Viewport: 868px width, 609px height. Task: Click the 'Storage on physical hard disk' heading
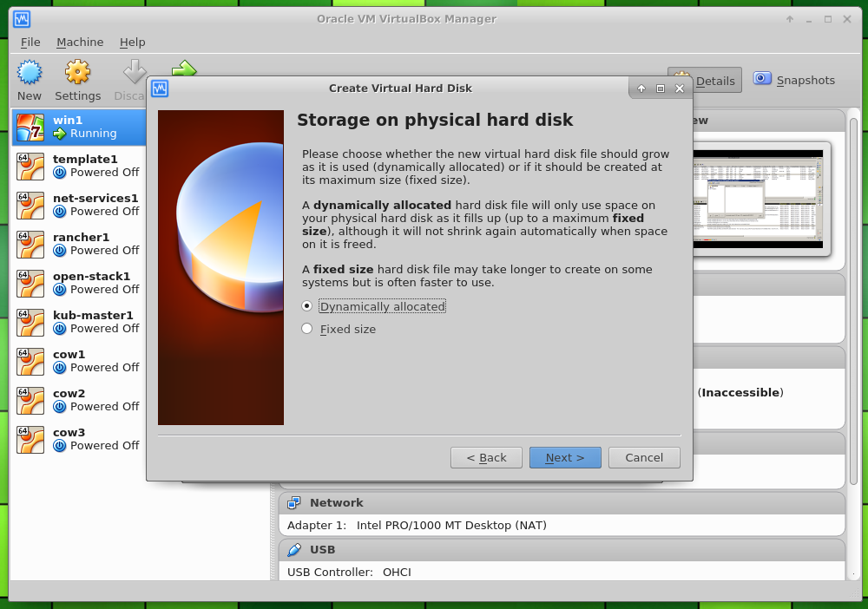coord(435,121)
